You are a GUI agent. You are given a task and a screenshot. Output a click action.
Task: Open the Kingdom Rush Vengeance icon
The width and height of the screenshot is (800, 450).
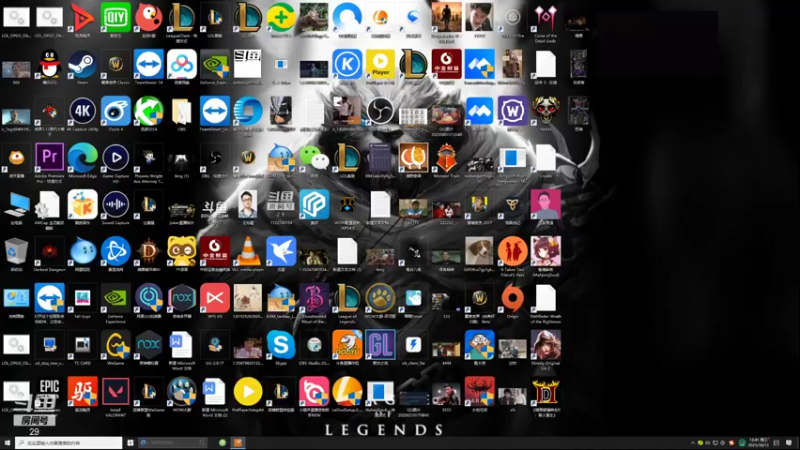click(x=512, y=157)
